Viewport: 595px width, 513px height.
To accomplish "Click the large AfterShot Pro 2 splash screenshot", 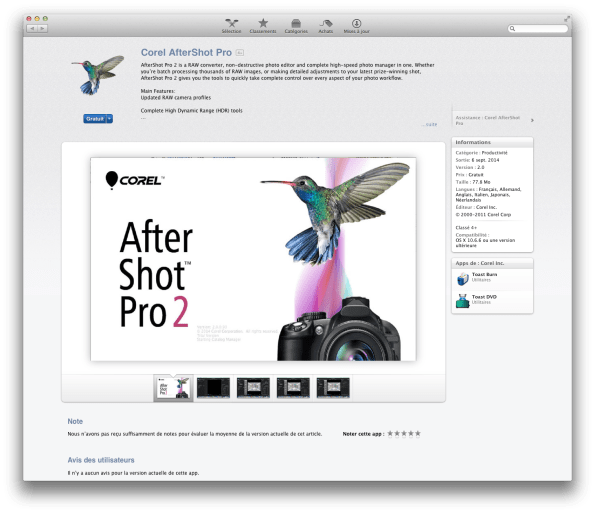I will coord(253,259).
